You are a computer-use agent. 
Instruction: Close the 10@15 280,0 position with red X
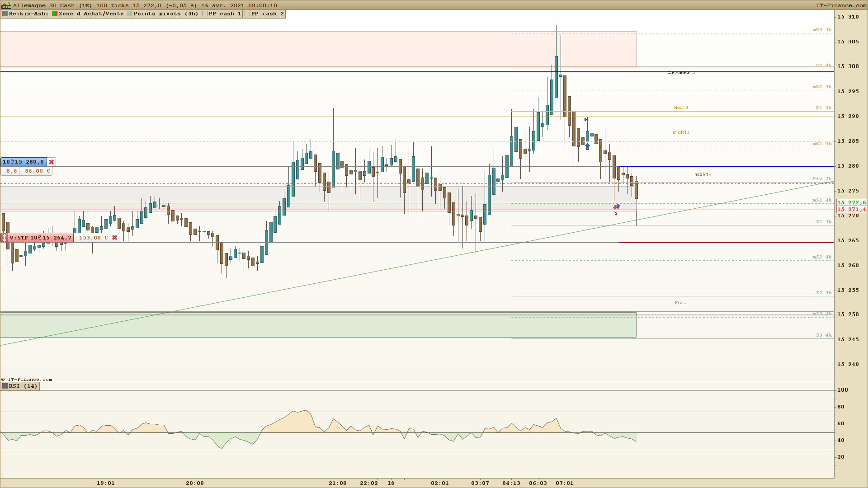click(52, 162)
